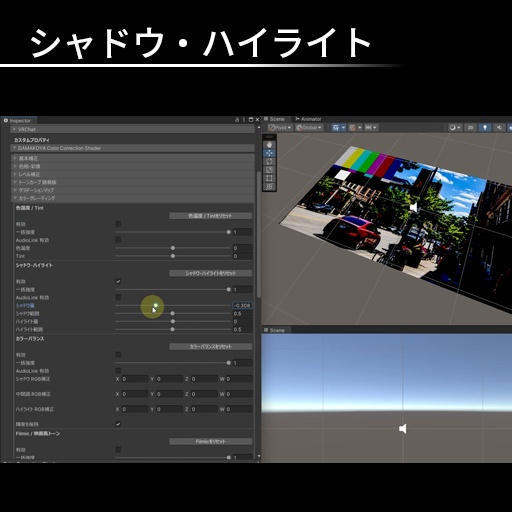This screenshot has height=512, width=512.
Task: Uncheck the 輝度を保持 checkbox
Action: [x=118, y=424]
